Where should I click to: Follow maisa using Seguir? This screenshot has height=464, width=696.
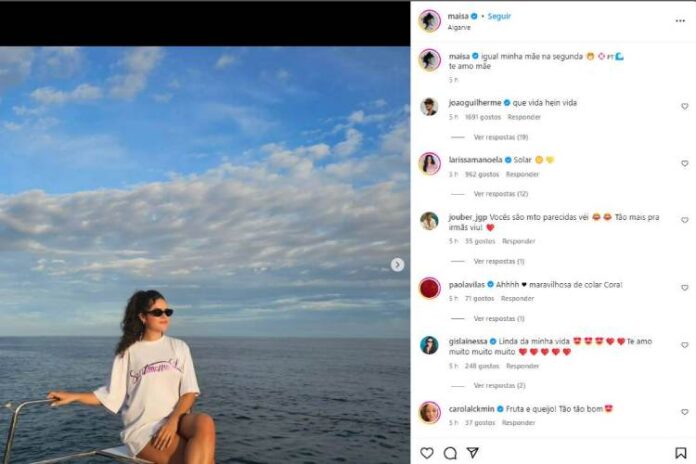point(499,17)
